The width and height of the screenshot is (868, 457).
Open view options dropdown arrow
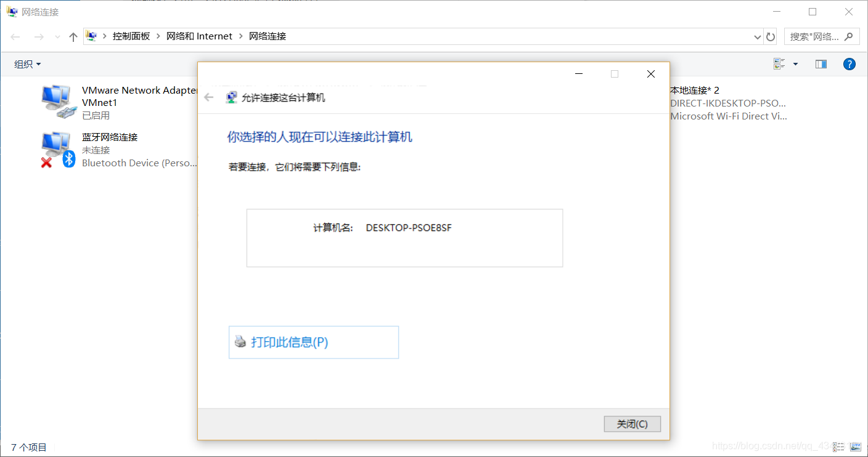coord(795,64)
